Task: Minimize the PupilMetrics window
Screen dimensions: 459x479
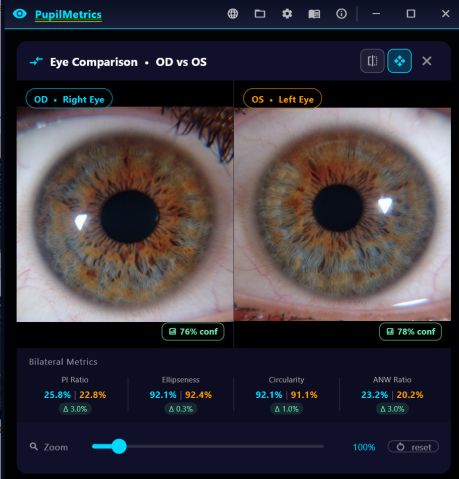Action: click(376, 14)
